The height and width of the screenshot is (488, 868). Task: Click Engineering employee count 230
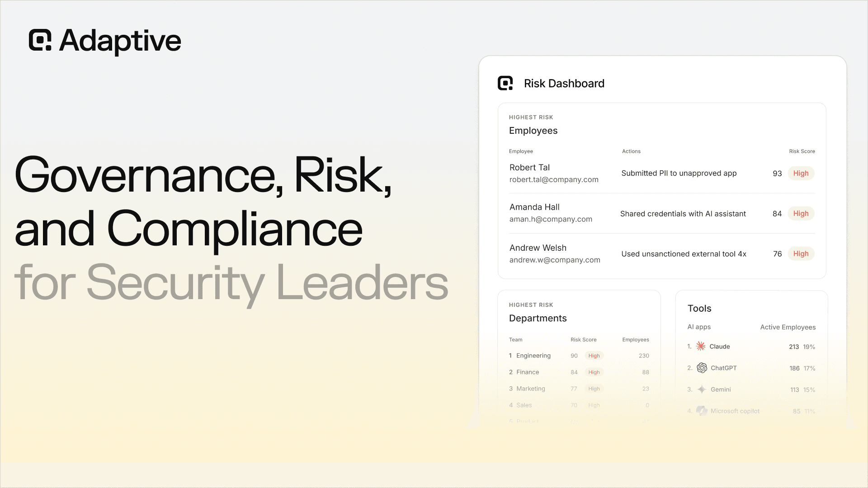[644, 356]
